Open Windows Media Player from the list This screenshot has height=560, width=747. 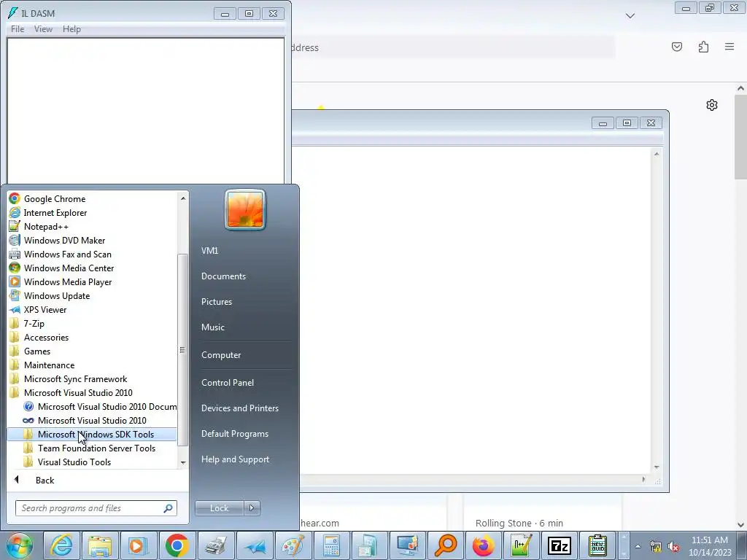(92, 281)
